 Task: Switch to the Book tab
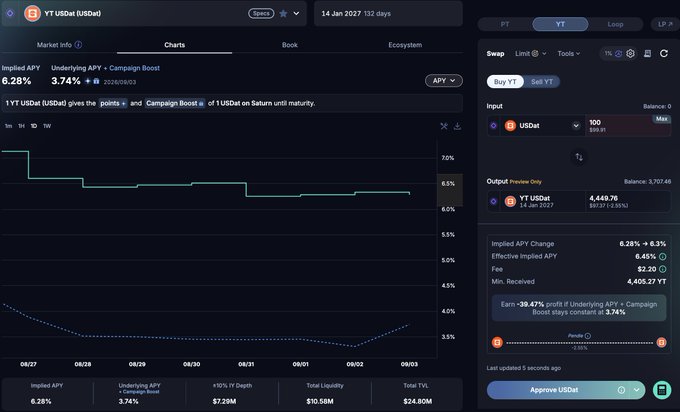(x=290, y=45)
